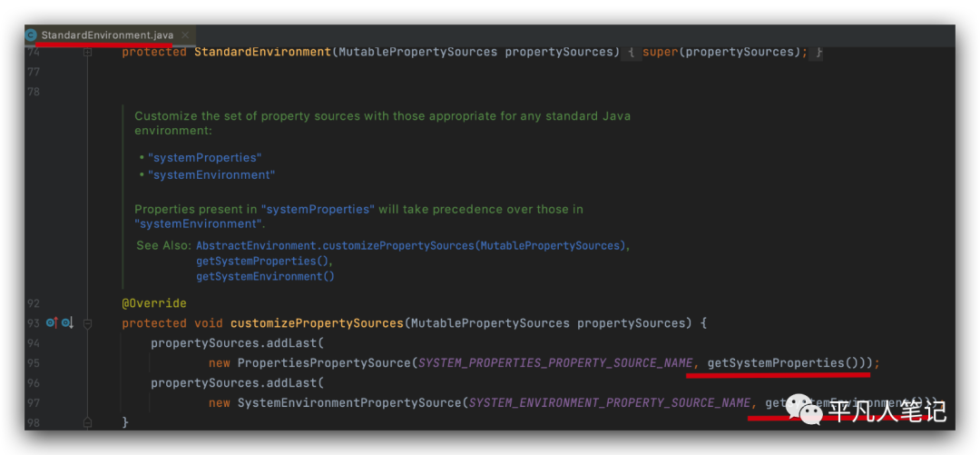Screen dimensions: 980x455
Task: Click the overridden-in-subclasses down-arrow gutter icon
Action: (67, 323)
